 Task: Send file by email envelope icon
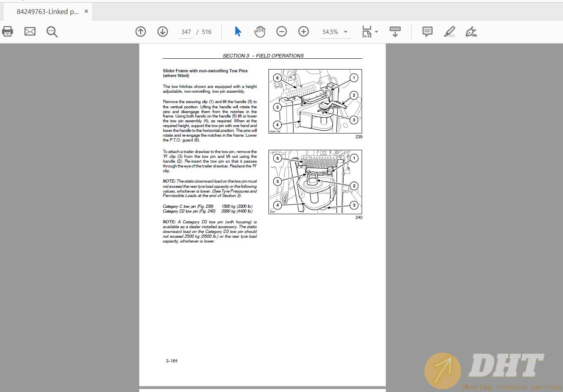tap(30, 32)
